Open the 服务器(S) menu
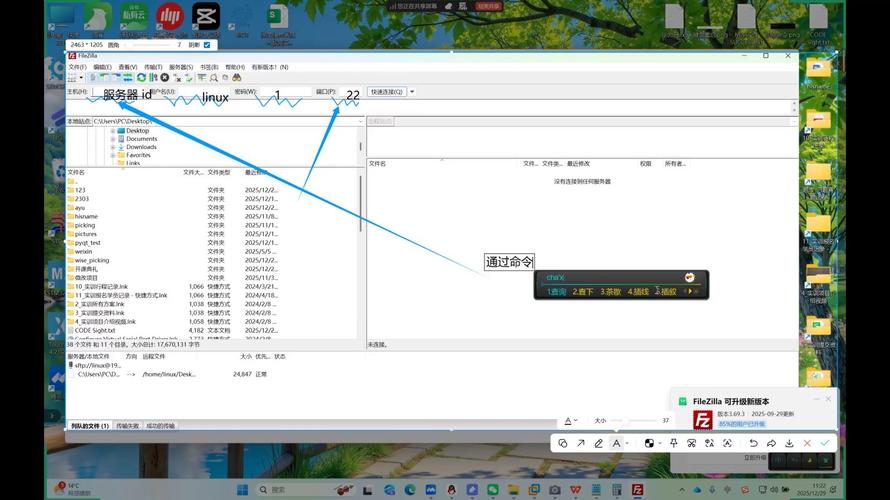This screenshot has width=890, height=500. click(180, 67)
